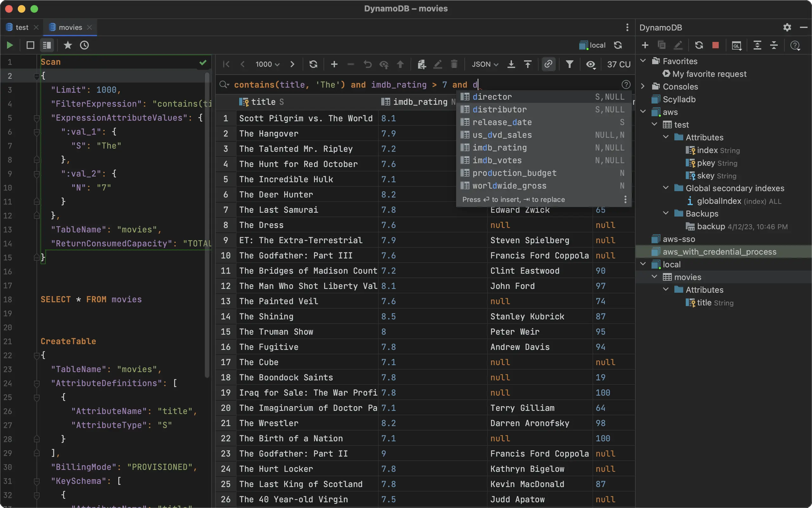Open the completion popup more options kebab
Image resolution: width=812 pixels, height=508 pixels.
[x=625, y=200]
